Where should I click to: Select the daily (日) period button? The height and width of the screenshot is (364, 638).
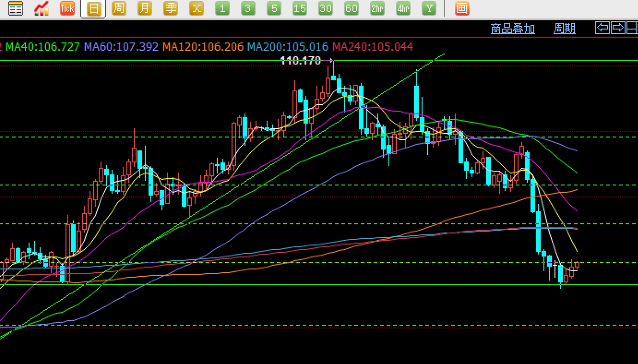[x=93, y=9]
